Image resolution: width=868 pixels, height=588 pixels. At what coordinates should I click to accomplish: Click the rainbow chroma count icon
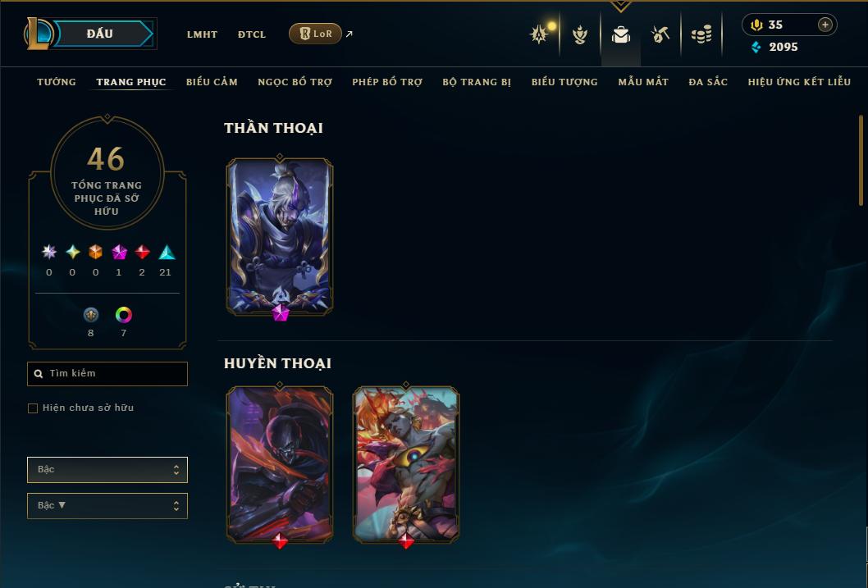point(123,315)
